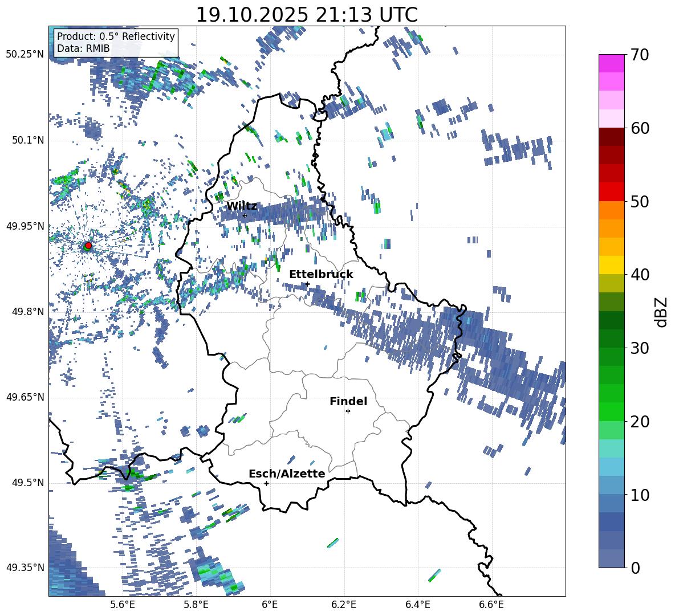The height and width of the screenshot is (616, 675).
Task: Click the 20 value on colorbar
Action: click(x=640, y=422)
